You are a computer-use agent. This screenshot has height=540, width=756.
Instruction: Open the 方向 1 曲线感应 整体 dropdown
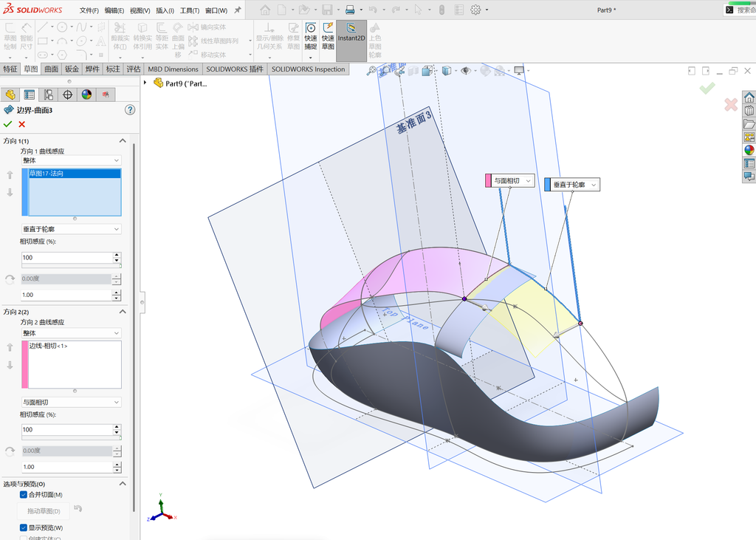[72, 160]
